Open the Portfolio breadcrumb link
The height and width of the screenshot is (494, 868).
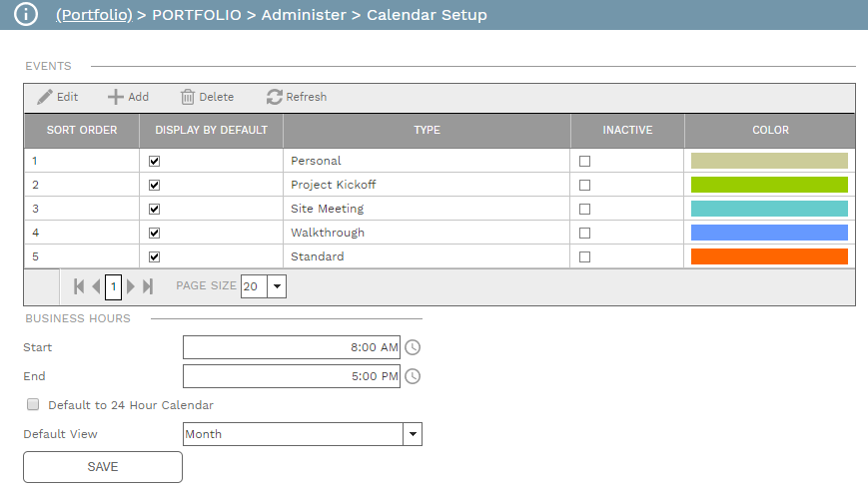coord(95,15)
